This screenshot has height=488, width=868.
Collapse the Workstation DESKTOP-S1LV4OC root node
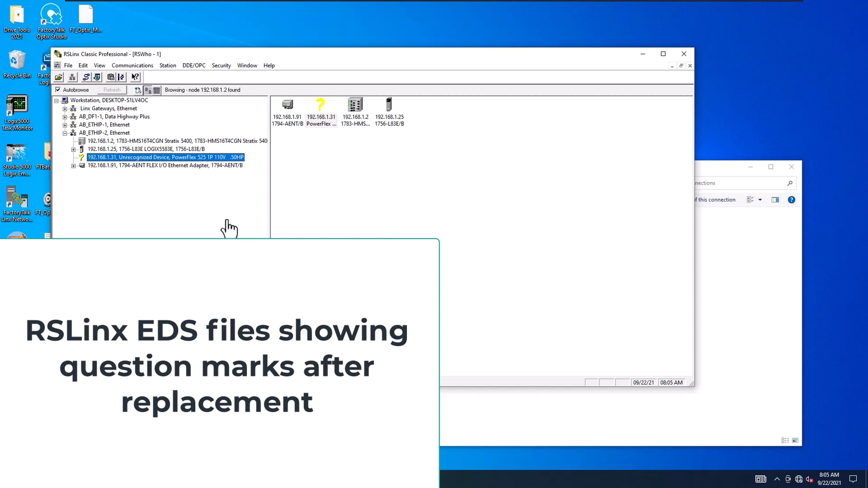tap(56, 100)
